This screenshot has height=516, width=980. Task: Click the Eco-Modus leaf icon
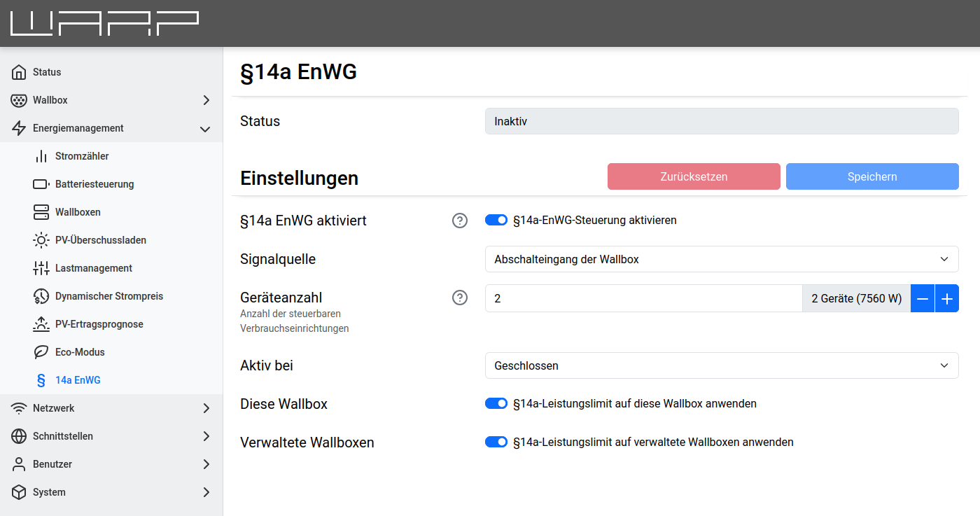(x=41, y=352)
